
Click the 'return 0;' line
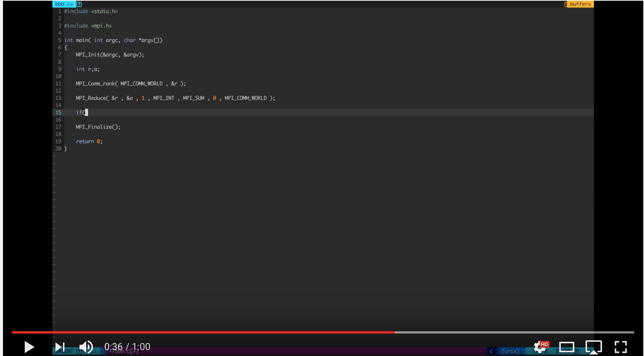(89, 142)
